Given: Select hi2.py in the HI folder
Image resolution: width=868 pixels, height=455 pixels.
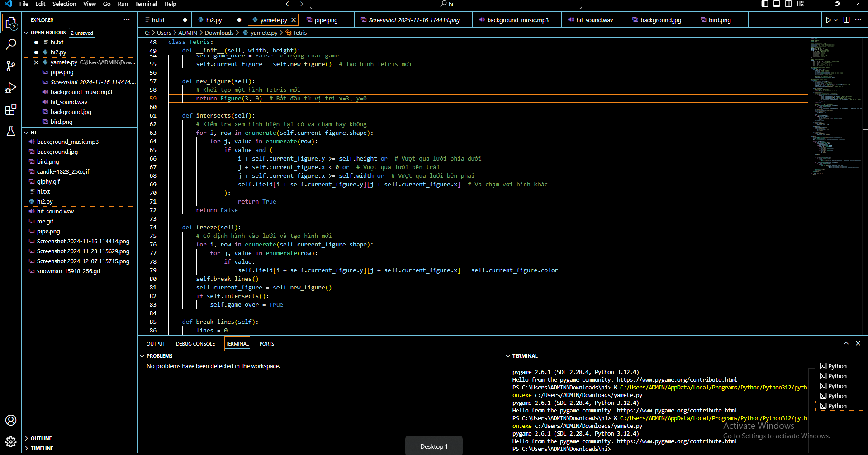Looking at the screenshot, I should [80, 201].
